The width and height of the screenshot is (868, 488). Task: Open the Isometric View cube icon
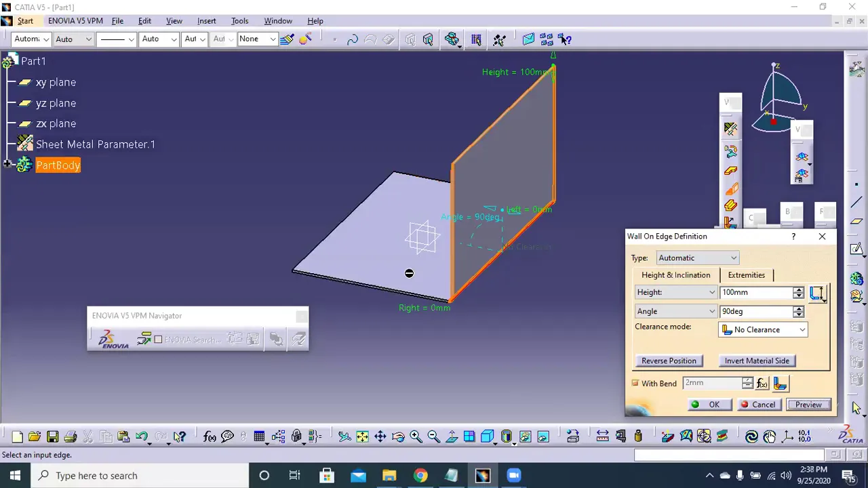coord(488,437)
